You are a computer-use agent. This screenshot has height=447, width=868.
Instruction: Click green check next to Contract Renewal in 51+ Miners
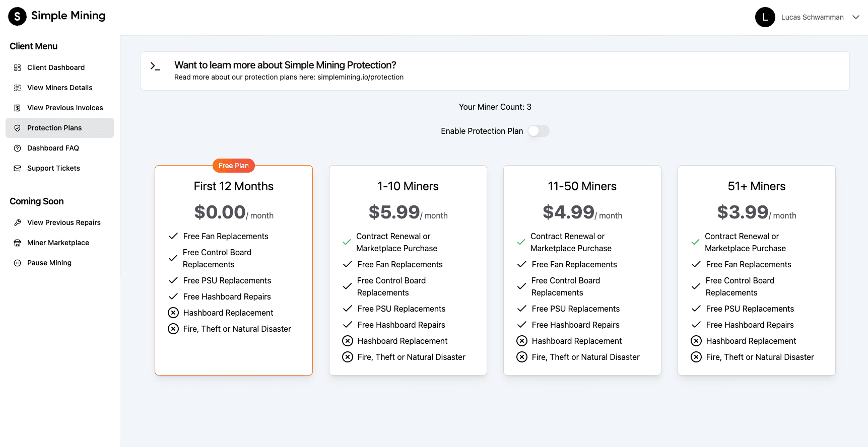695,242
